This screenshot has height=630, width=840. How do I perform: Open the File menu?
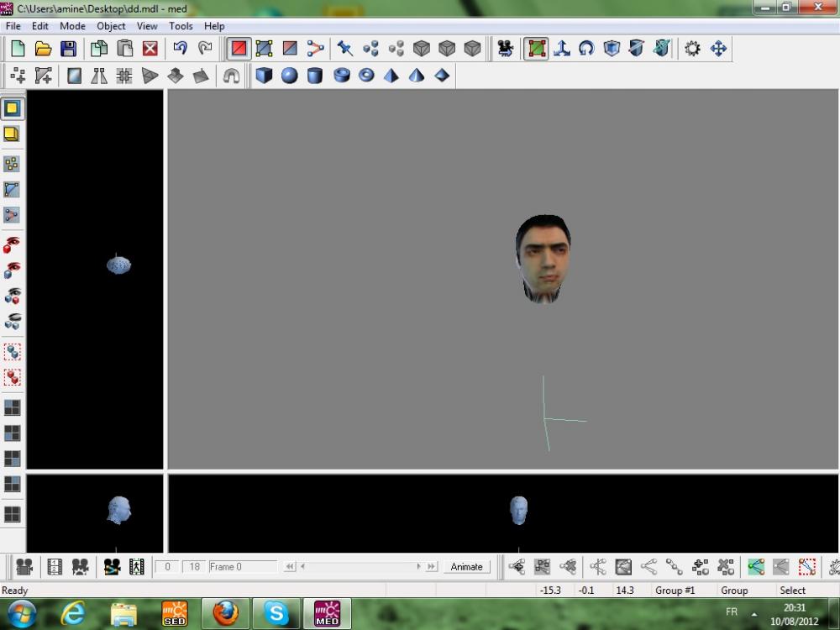click(13, 26)
